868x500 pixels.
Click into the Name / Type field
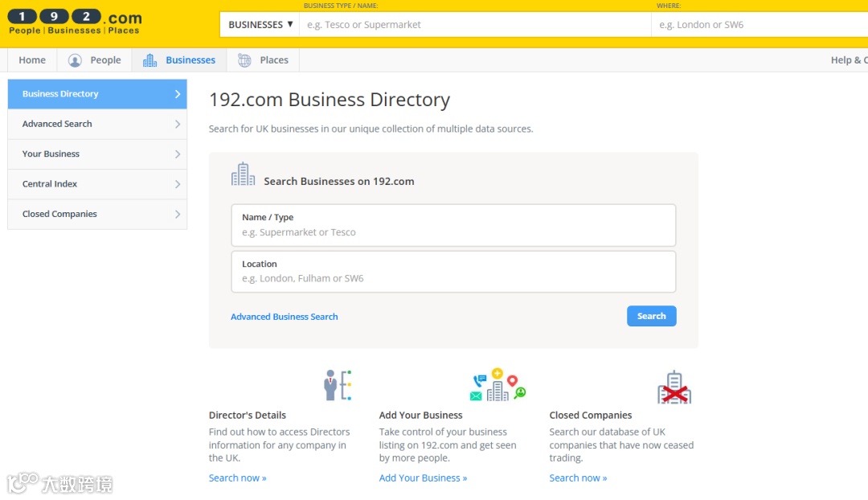click(x=453, y=225)
